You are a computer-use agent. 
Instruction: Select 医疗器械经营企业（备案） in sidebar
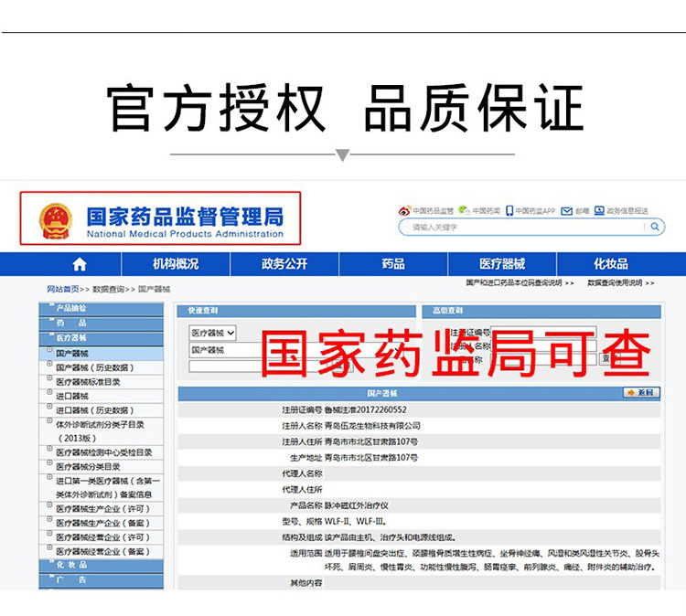102,551
